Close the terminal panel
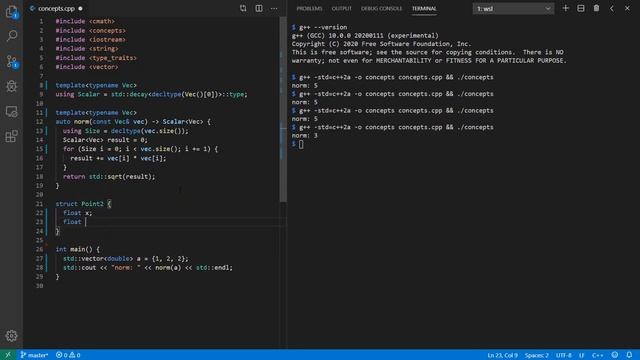The image size is (640, 360). coord(627,8)
